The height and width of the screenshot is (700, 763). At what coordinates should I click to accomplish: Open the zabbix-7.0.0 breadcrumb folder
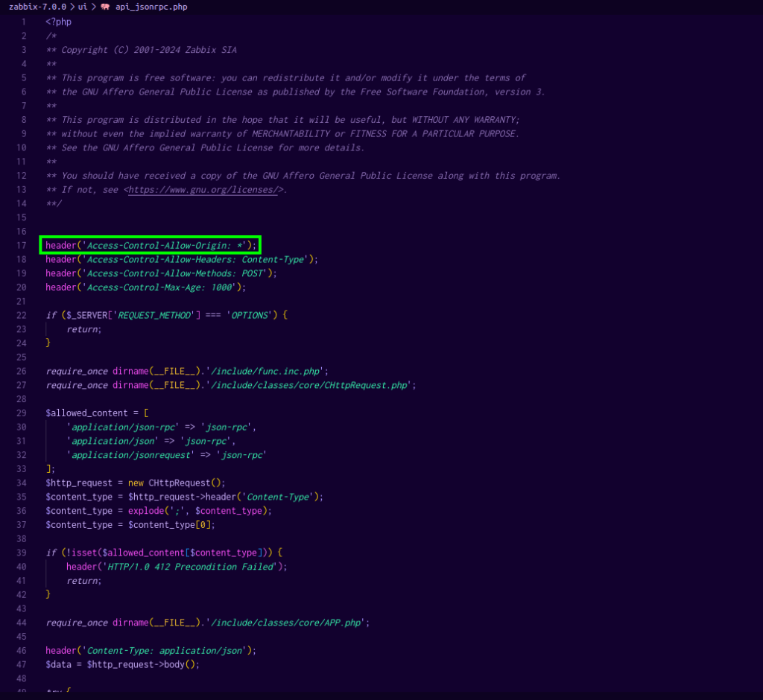(37, 7)
